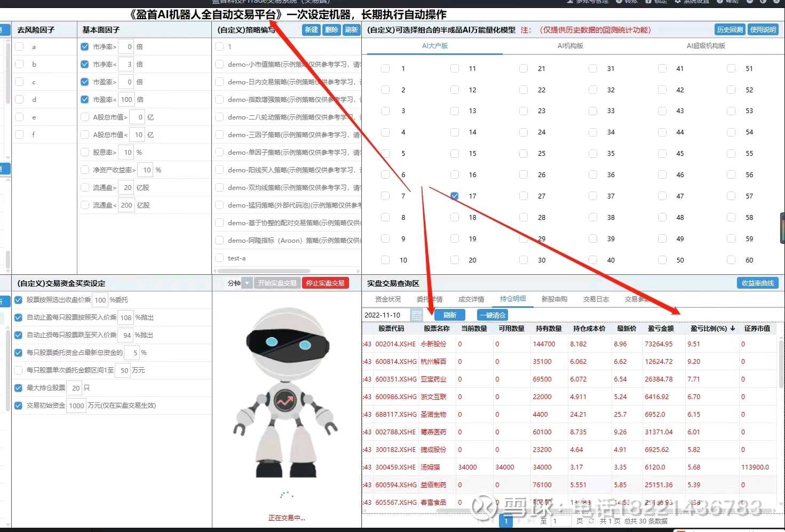Switch to the 成交详情 tab
The height and width of the screenshot is (532, 785).
click(471, 299)
